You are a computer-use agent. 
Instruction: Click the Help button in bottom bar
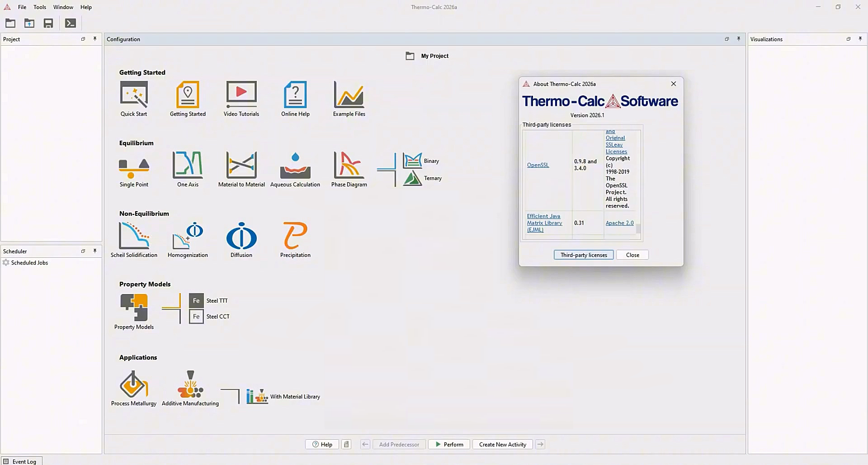(x=322, y=444)
